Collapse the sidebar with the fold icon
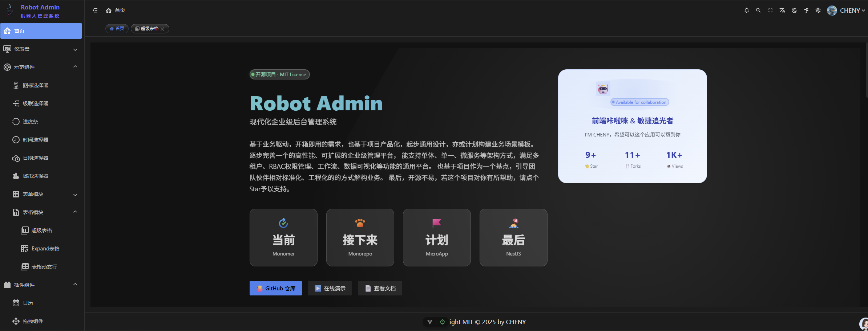Viewport: 868px width, 331px height. (95, 11)
